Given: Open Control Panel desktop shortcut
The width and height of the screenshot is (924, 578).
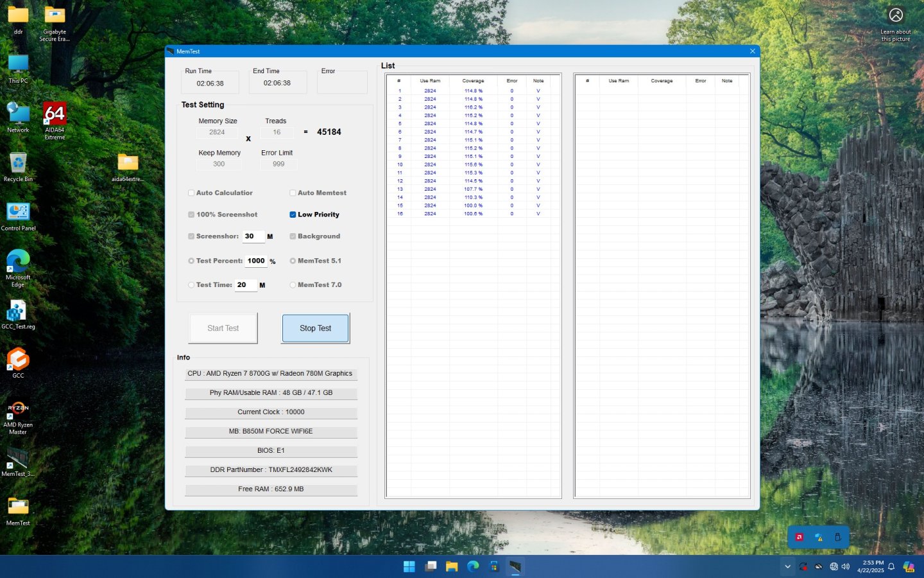Looking at the screenshot, I should 18,216.
